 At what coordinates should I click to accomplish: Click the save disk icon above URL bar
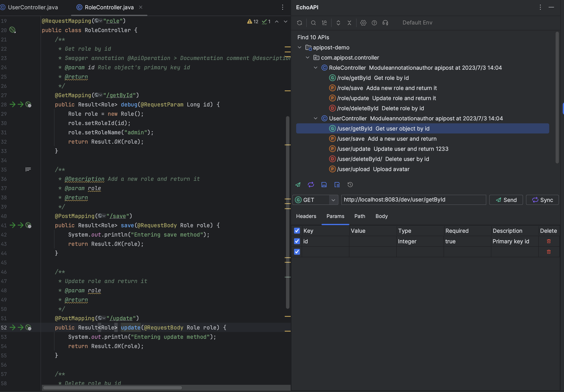coord(324,185)
